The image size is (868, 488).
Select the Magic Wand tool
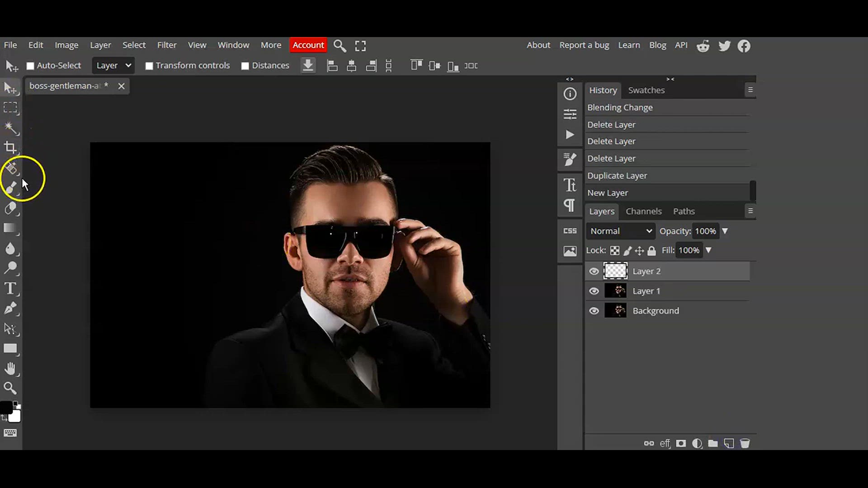pyautogui.click(x=10, y=128)
